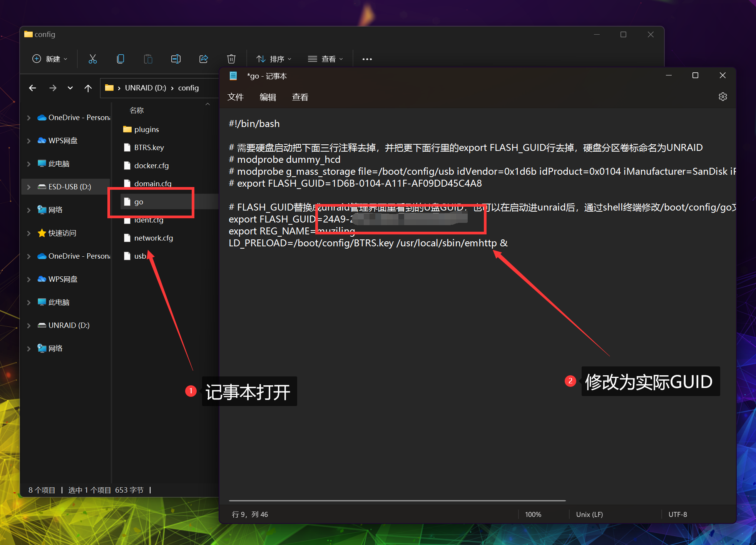Navigate back with the left arrow
The height and width of the screenshot is (545, 756).
[33, 88]
